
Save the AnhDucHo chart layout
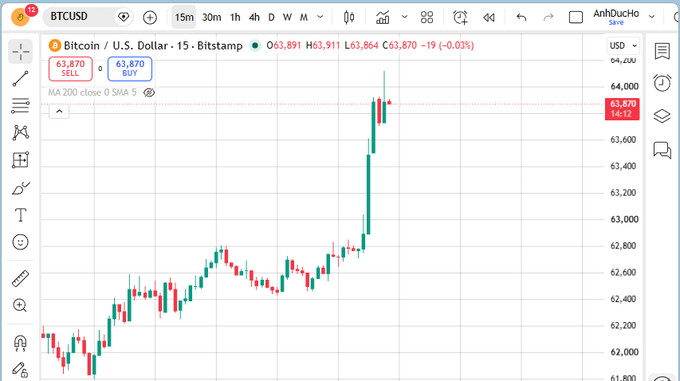616,23
